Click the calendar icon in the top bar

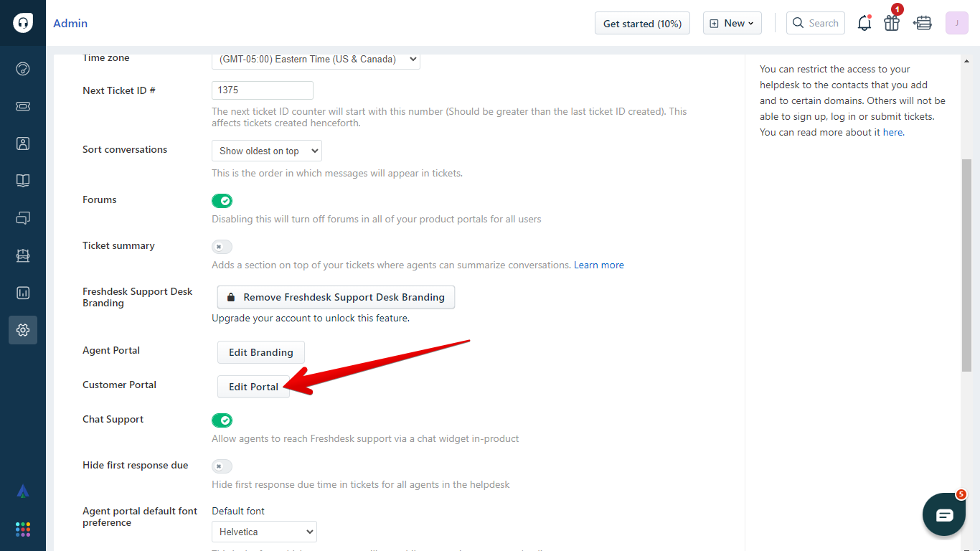(923, 23)
